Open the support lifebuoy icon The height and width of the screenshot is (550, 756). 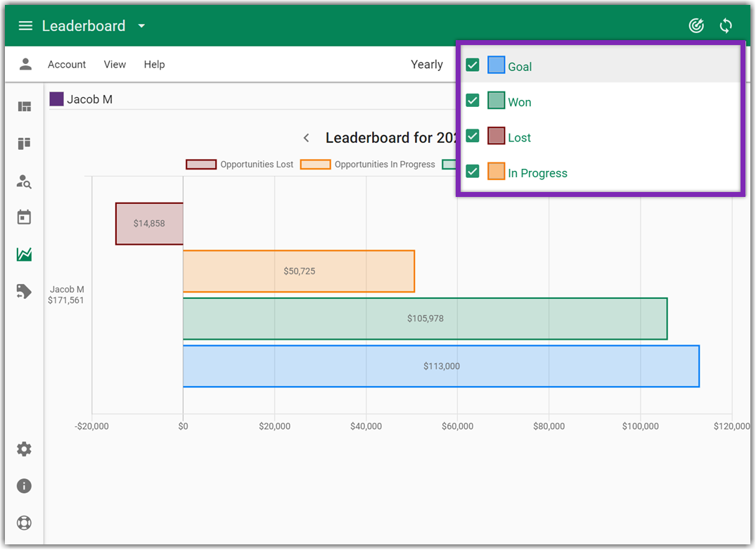pyautogui.click(x=24, y=523)
